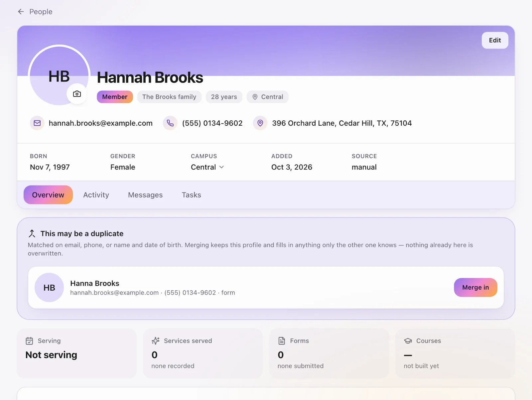Click the none recorded text
Image resolution: width=532 pixels, height=400 pixels.
click(173, 366)
